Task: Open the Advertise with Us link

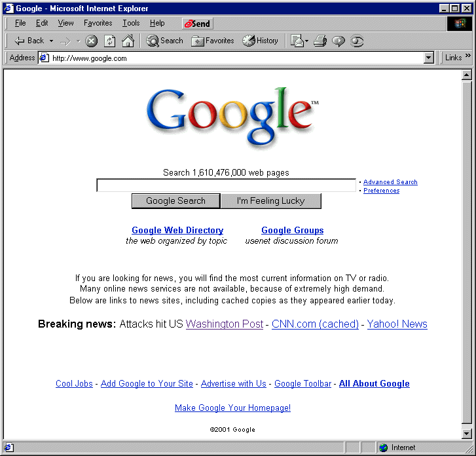Action: (234, 384)
